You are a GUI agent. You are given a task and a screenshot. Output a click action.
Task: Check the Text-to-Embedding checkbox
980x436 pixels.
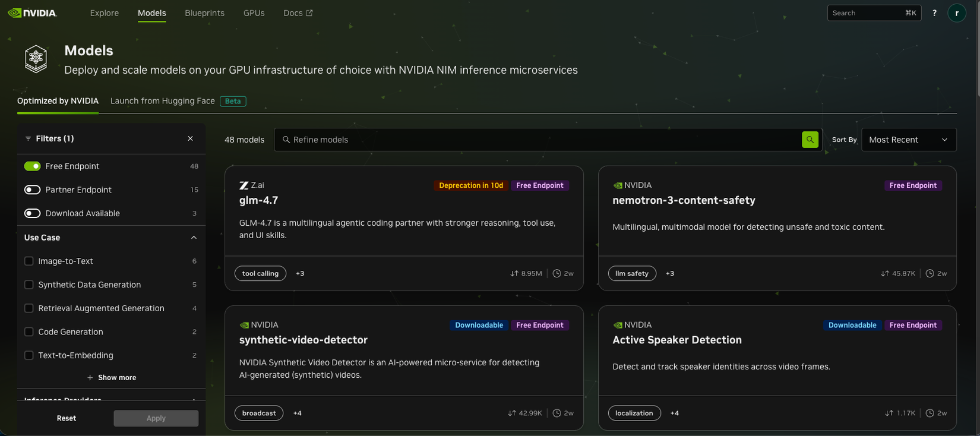[29, 355]
